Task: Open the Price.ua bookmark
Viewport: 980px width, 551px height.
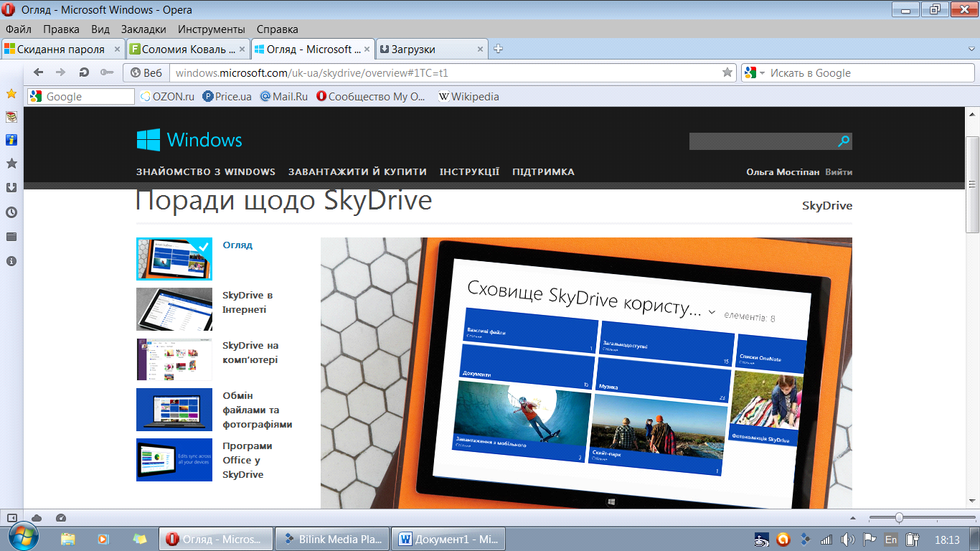Action: (227, 96)
